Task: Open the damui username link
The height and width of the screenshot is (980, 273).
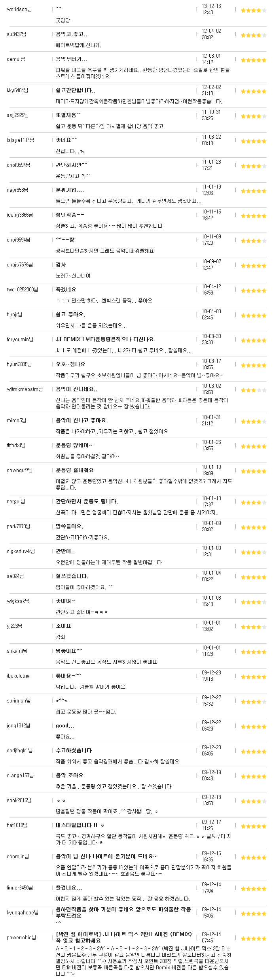Action: tap(16, 59)
